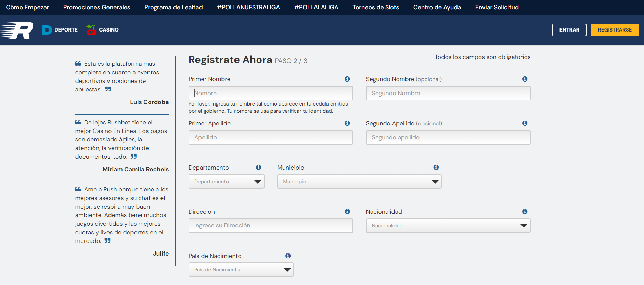Open the País de Nacimiento dropdown
This screenshot has height=285, width=644.
click(241, 270)
